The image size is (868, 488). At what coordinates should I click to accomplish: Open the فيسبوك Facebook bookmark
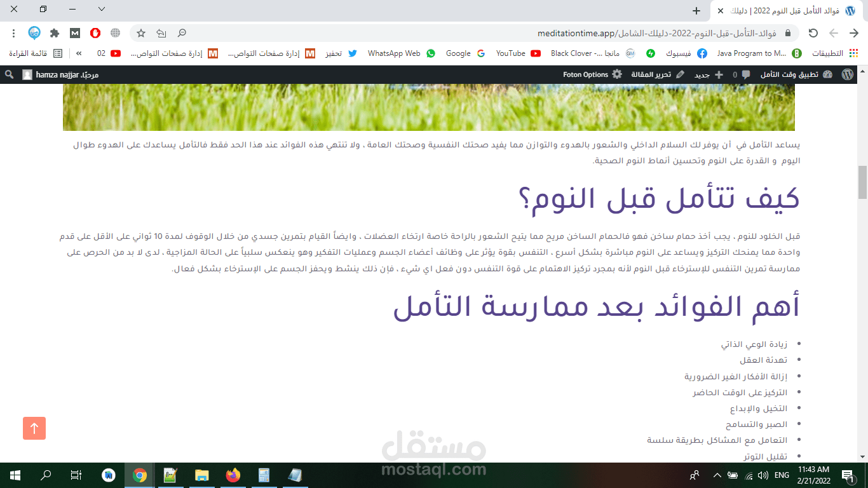coord(686,53)
